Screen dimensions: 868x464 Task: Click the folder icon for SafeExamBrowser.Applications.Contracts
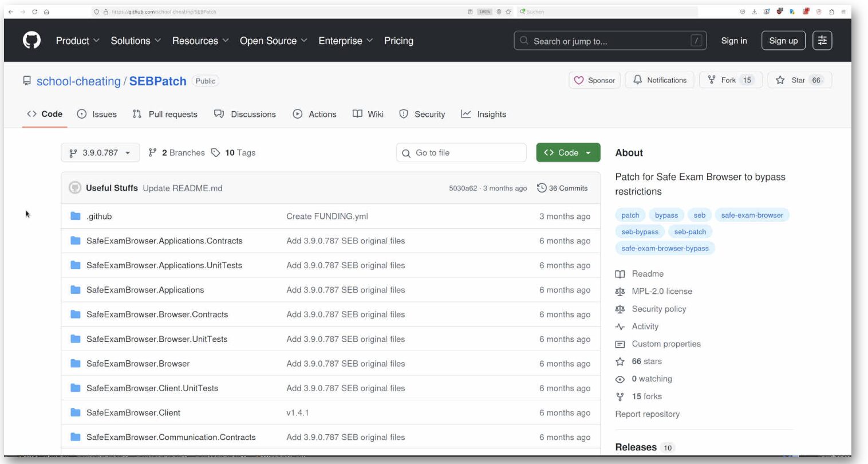click(75, 241)
